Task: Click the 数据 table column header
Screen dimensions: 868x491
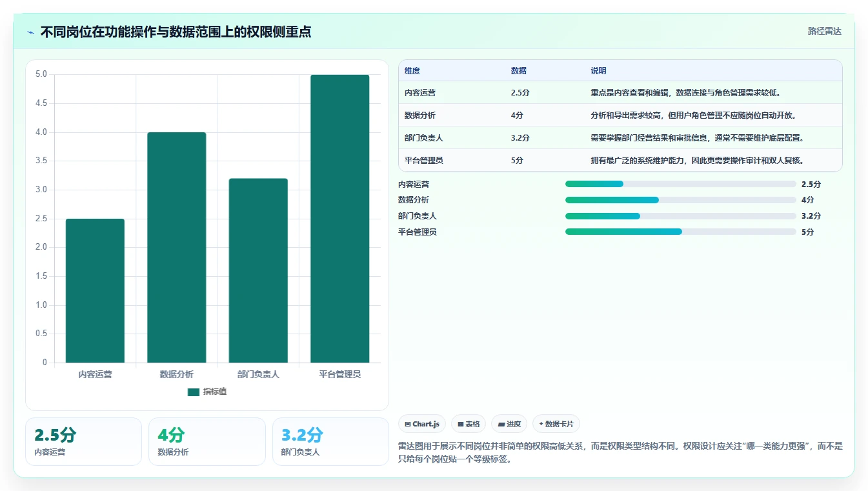Action: coord(519,71)
